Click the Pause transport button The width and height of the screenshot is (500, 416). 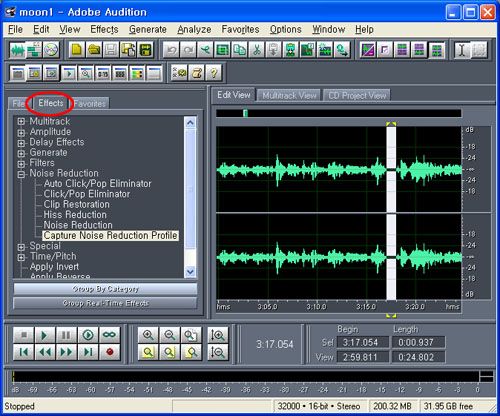click(x=66, y=335)
